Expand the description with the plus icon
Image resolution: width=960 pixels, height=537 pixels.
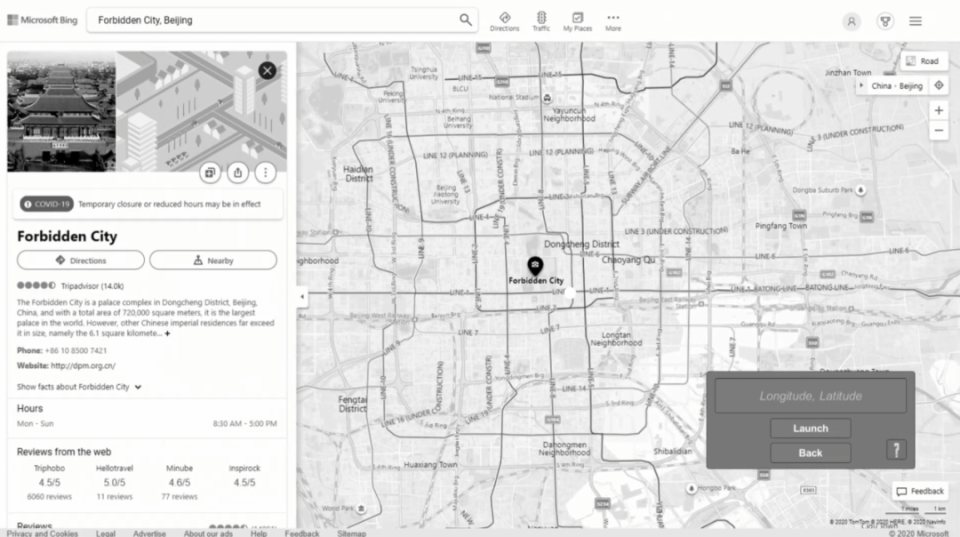tap(167, 334)
